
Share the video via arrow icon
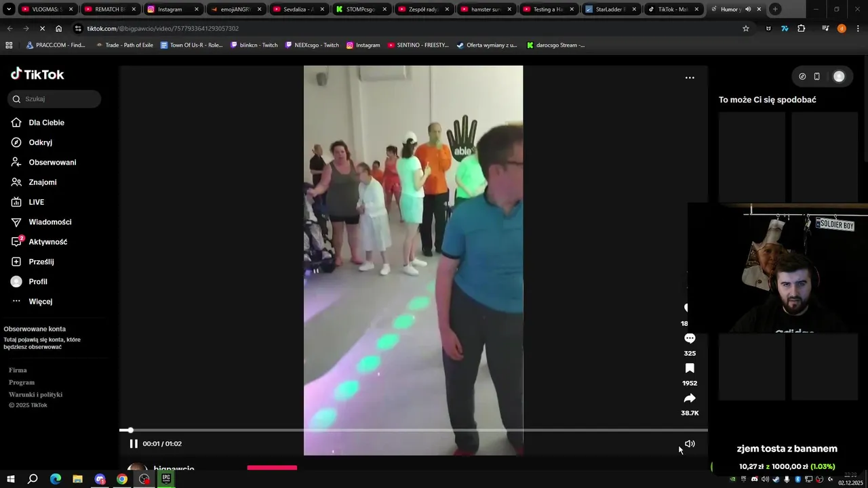(690, 398)
